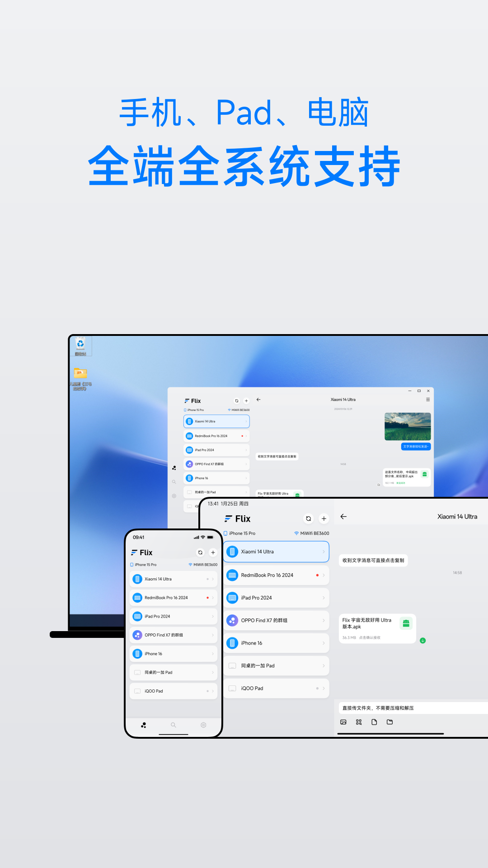
Task: Click the plus icon in the laptop Flix window
Action: tap(246, 401)
